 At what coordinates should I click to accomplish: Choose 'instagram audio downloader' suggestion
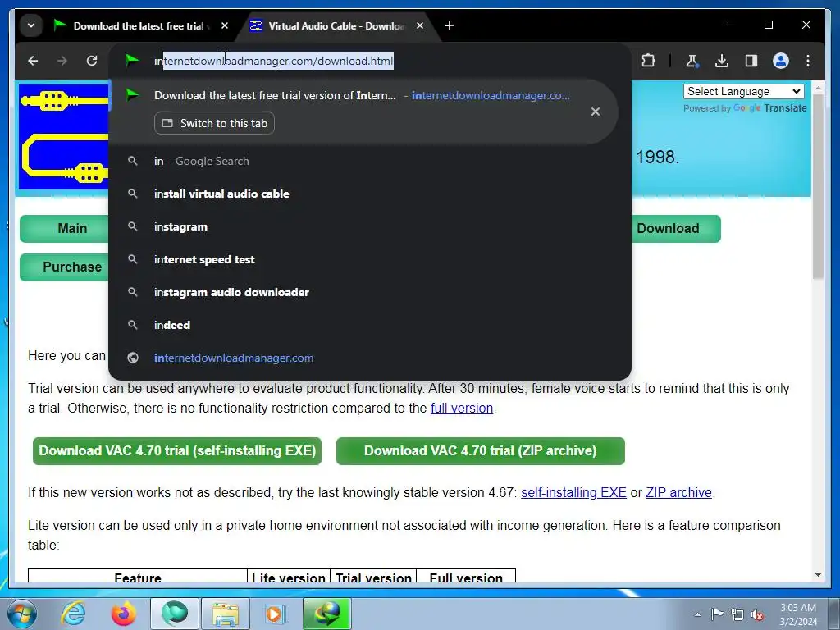click(370, 293)
